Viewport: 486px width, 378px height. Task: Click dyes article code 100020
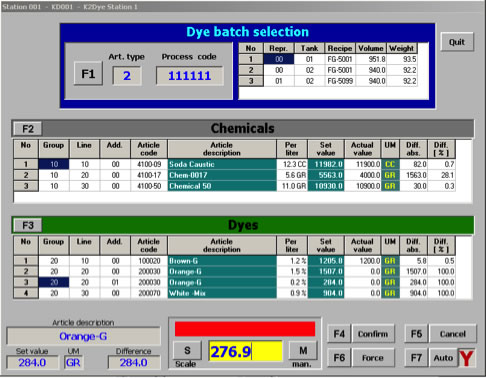point(149,261)
